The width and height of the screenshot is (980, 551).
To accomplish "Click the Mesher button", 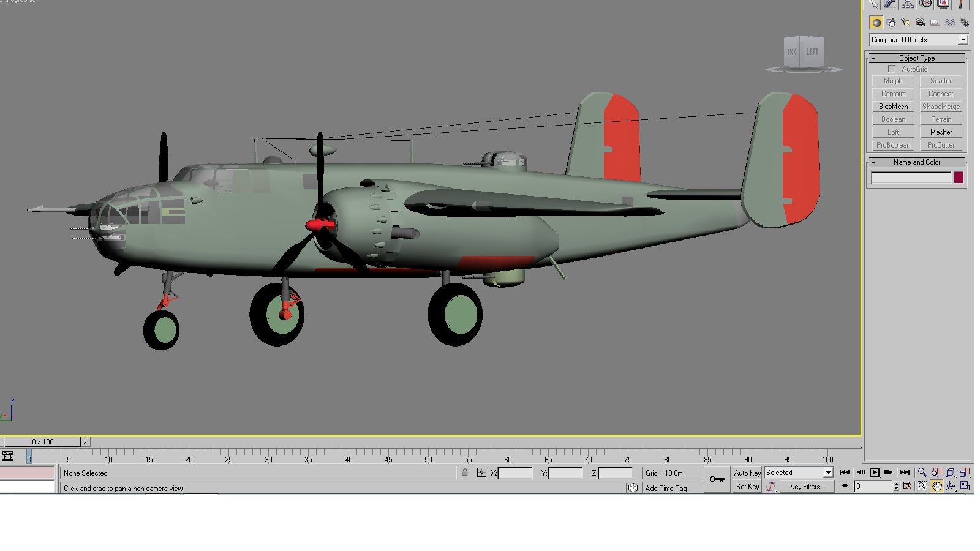I will click(x=941, y=132).
